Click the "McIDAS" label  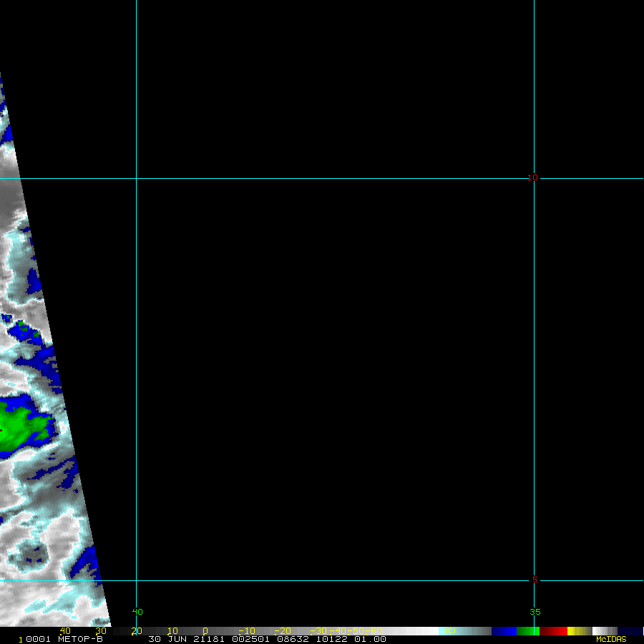[x=611, y=639]
